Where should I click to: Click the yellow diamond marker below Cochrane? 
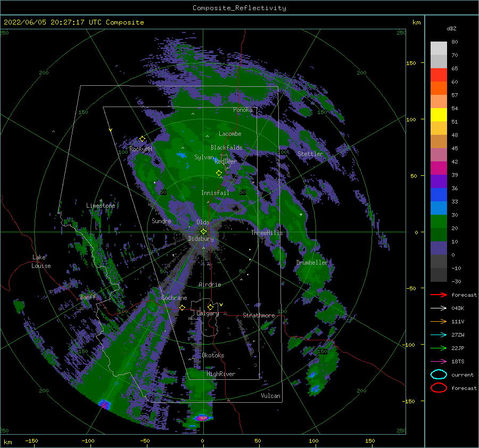[182, 307]
